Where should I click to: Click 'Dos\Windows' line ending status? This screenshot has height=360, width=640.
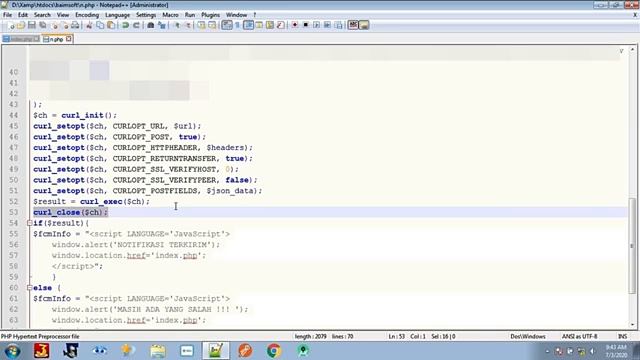click(x=528, y=336)
